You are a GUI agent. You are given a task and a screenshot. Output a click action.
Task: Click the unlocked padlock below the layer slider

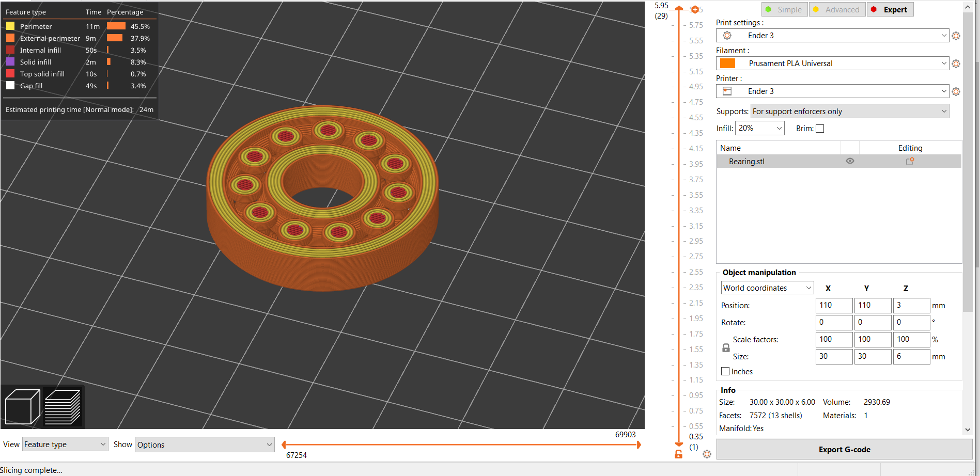(x=678, y=454)
